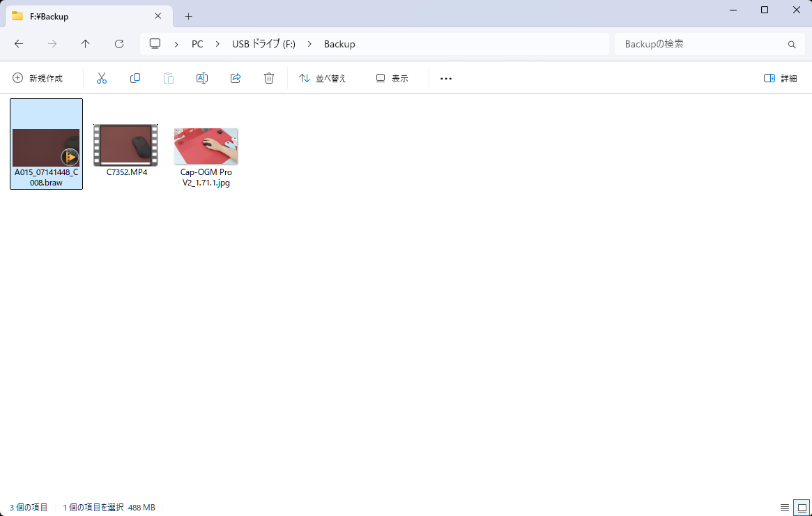Screen dimensions: 812x516
Task: Open a new tab with plus button
Action: pyautogui.click(x=188, y=16)
